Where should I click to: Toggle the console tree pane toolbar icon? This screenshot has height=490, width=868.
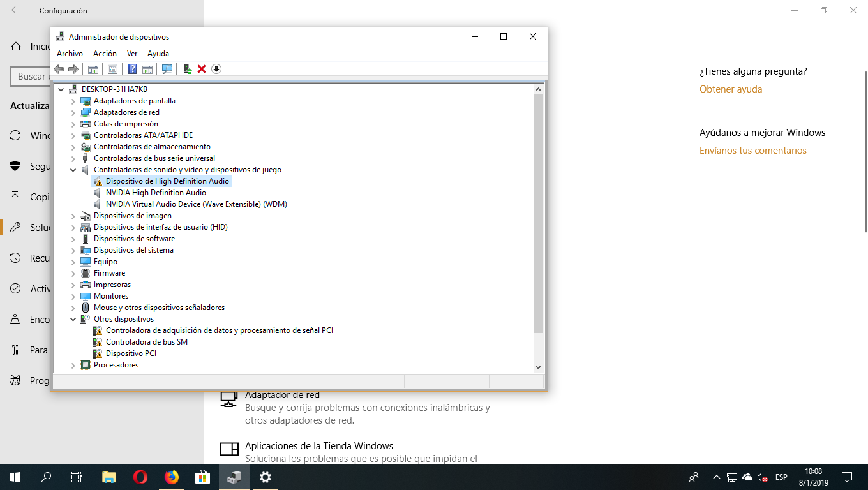93,69
